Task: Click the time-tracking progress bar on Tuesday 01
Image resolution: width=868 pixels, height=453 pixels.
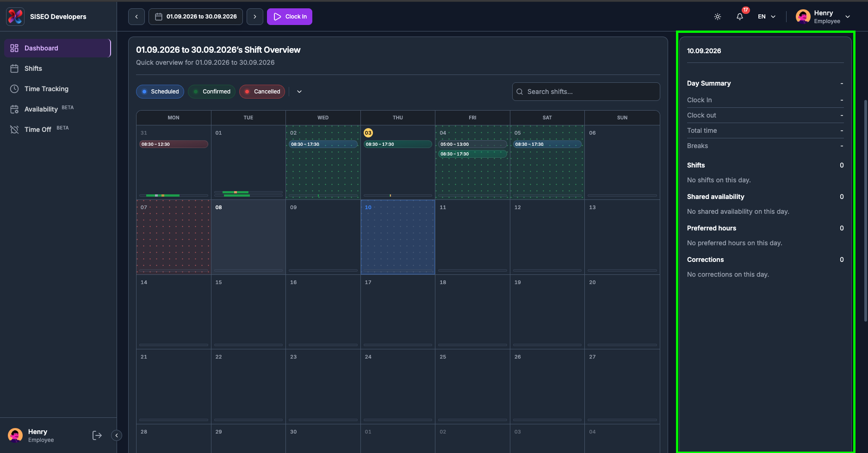Action: point(248,194)
